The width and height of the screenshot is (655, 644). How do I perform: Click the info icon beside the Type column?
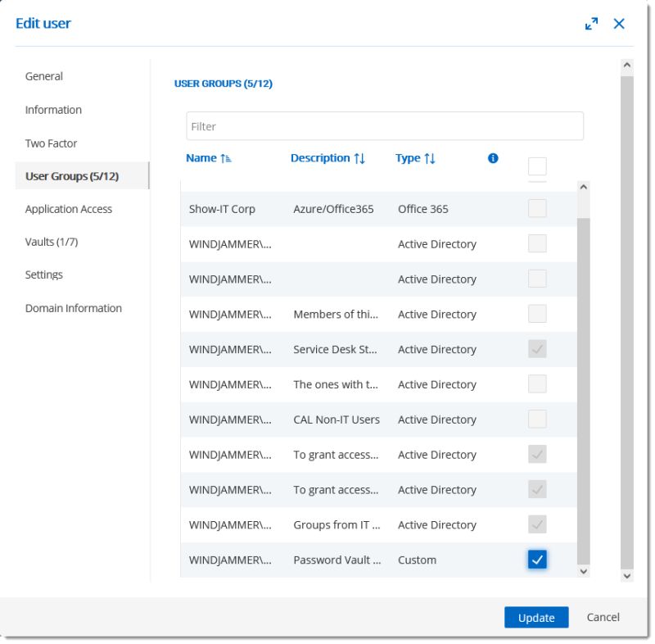pos(493,157)
